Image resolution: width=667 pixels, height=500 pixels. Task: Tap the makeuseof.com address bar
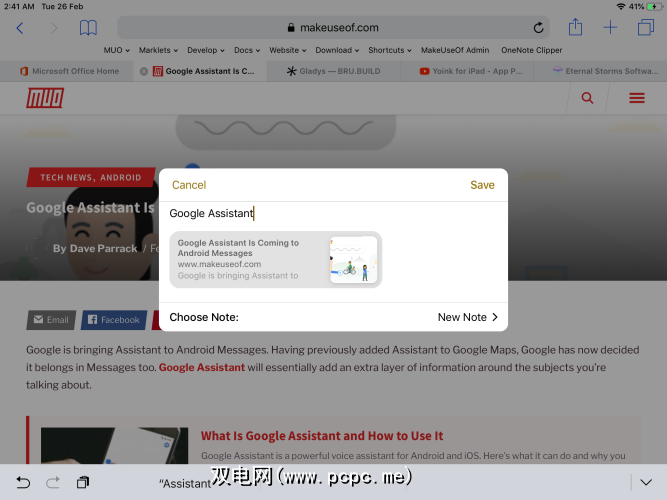[334, 28]
